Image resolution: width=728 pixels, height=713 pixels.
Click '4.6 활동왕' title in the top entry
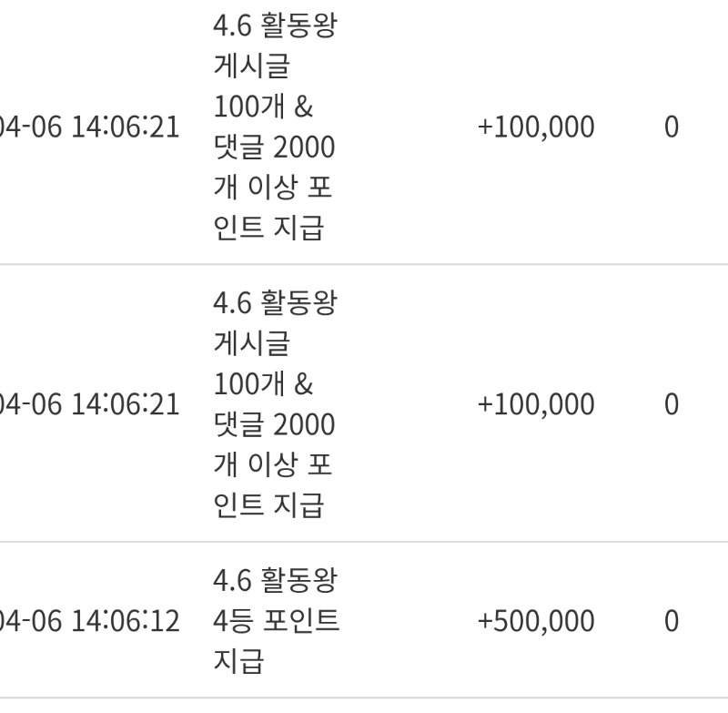[275, 26]
